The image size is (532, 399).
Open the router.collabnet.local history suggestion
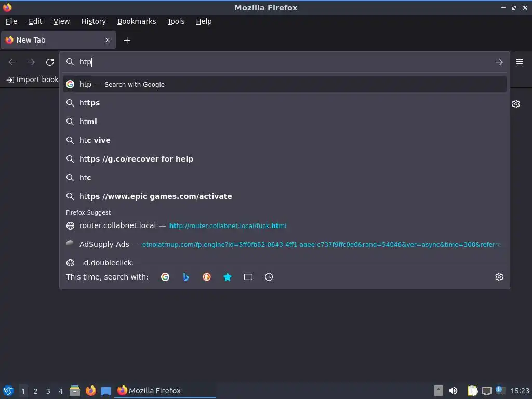[284, 225]
